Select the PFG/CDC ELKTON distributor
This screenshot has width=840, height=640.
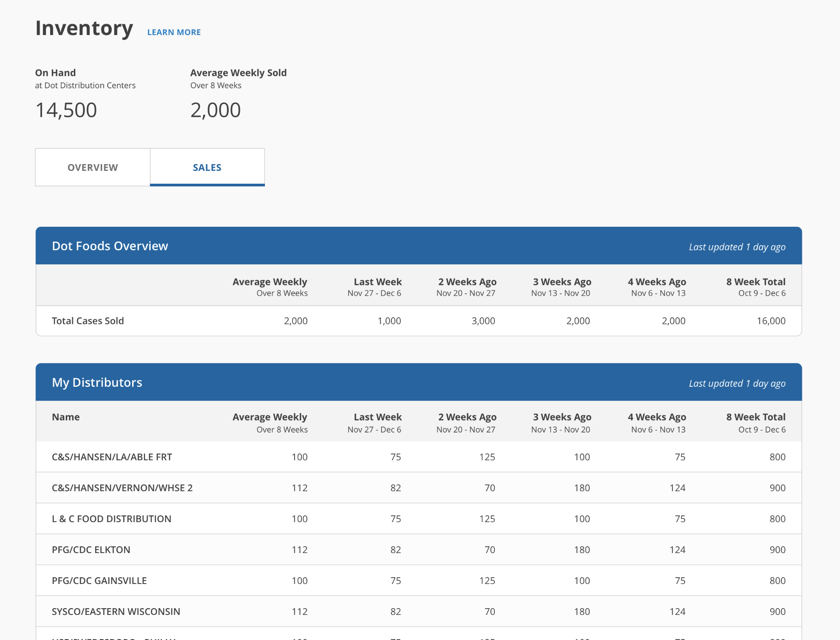[91, 549]
